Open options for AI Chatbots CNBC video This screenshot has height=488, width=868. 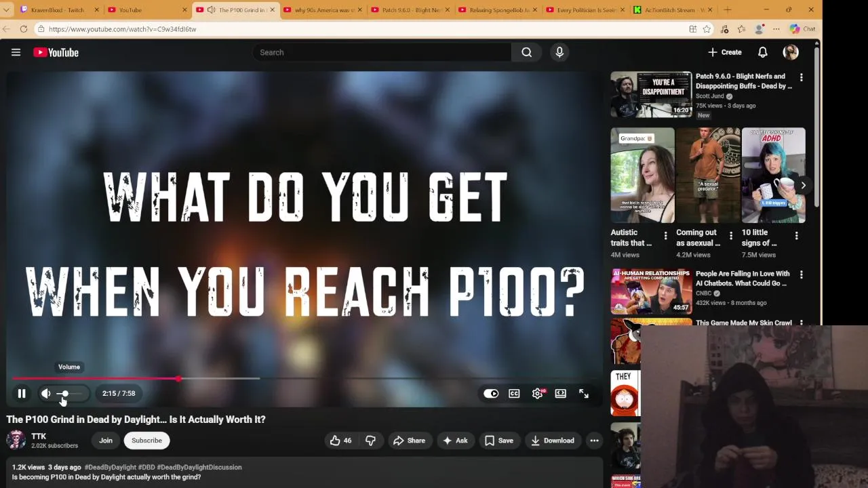click(x=801, y=275)
